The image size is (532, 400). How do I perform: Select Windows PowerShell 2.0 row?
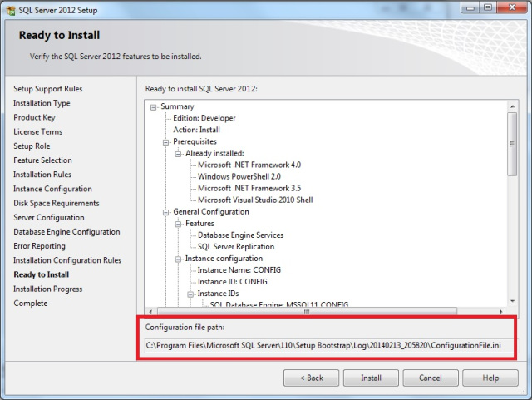239,176
